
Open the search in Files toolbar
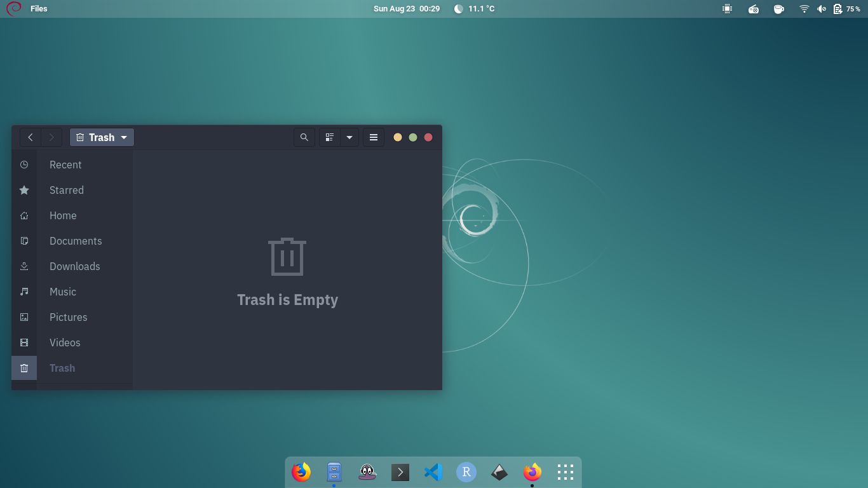pyautogui.click(x=304, y=137)
